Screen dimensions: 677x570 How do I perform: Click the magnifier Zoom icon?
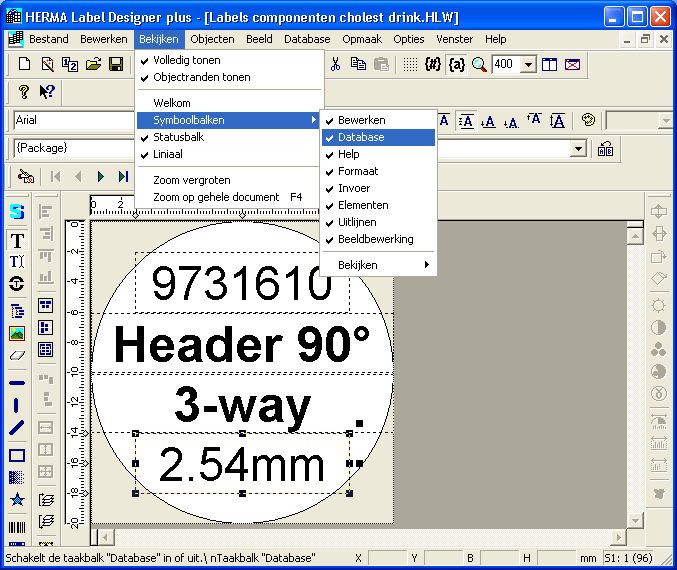pyautogui.click(x=479, y=65)
